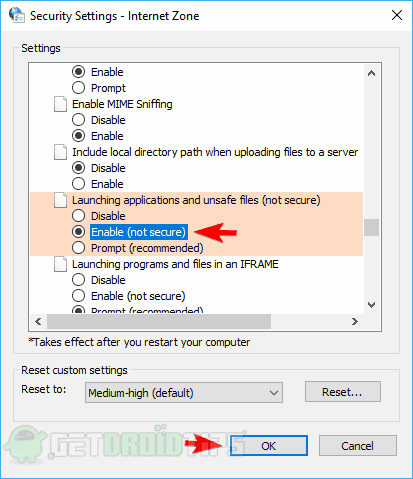Click the Launching applications and unsafe files icon
The height and width of the screenshot is (479, 413).
(60, 200)
